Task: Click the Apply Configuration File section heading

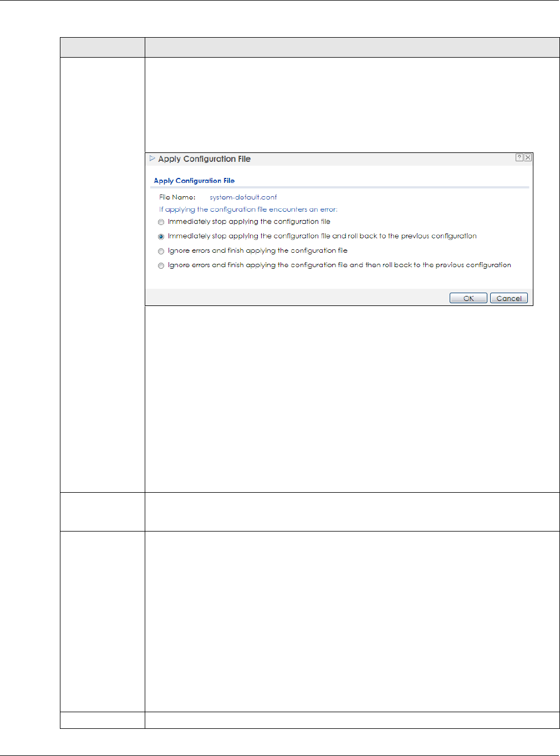Action: (194, 181)
